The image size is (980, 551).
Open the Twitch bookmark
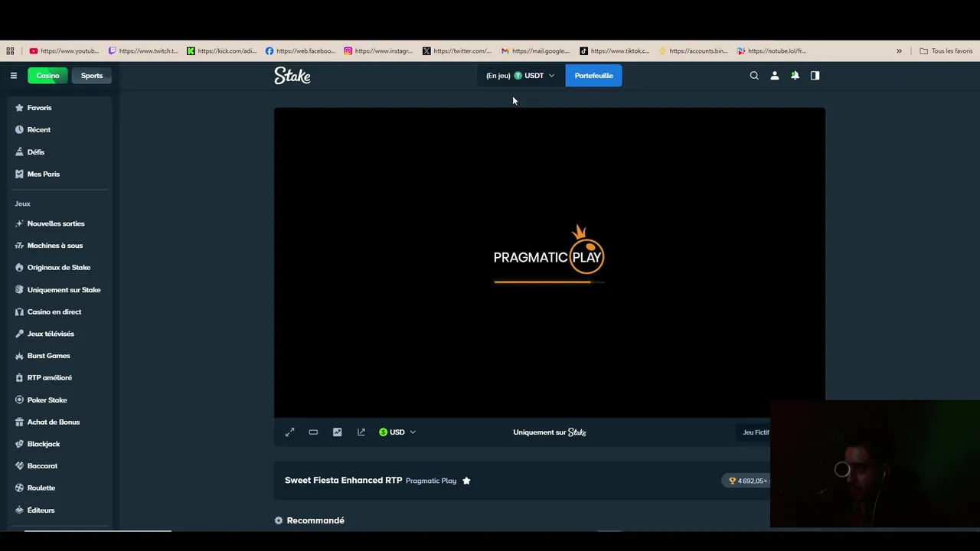tap(143, 51)
